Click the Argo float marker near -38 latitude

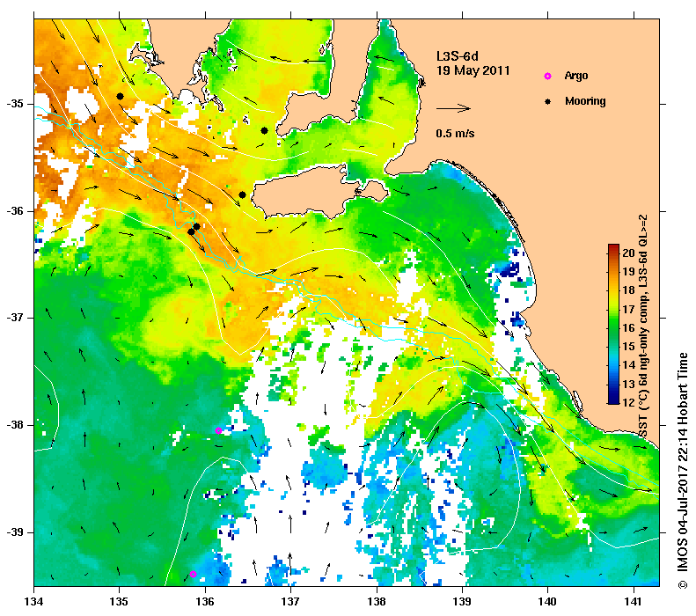click(x=218, y=430)
